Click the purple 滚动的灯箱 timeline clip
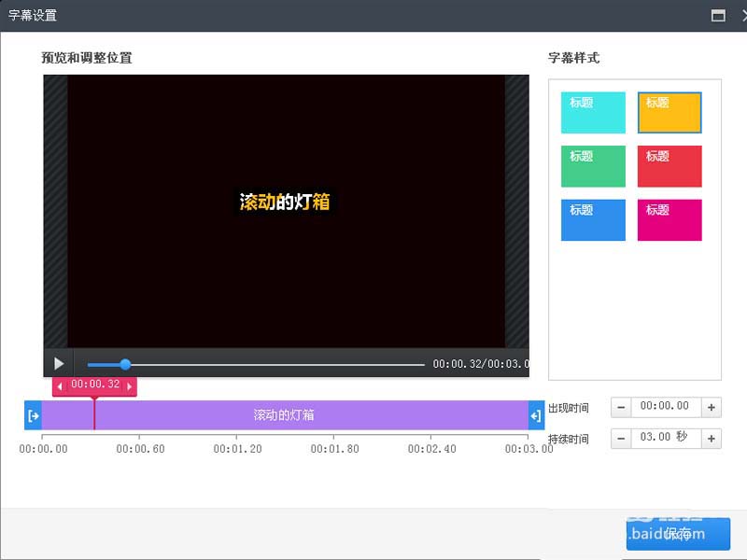 285,415
